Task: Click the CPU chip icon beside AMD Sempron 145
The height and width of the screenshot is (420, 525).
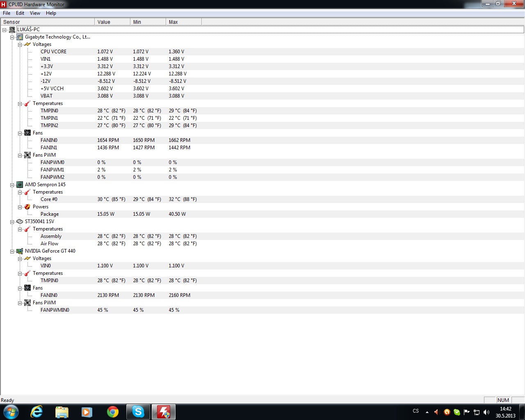Action: click(x=20, y=185)
